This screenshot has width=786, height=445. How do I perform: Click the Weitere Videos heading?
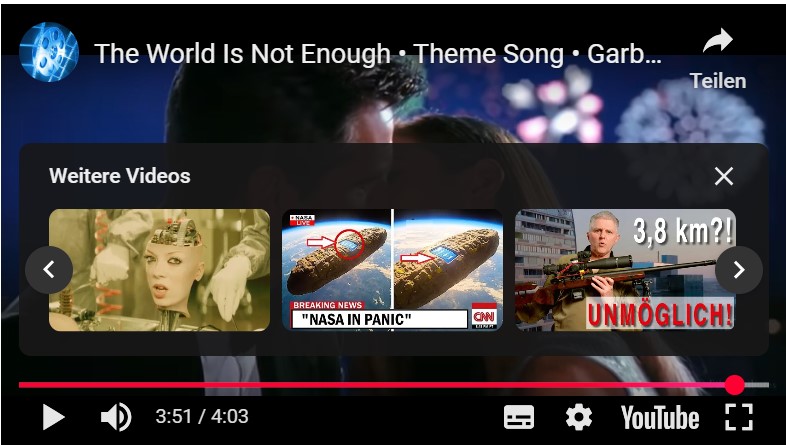[120, 176]
